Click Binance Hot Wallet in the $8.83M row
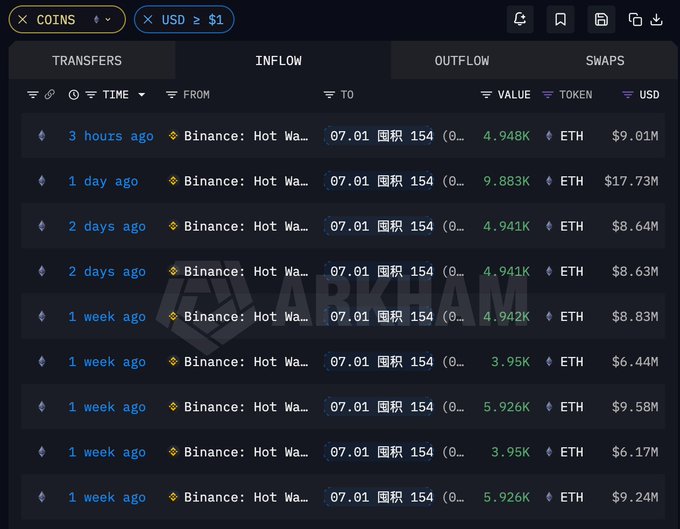This screenshot has height=529, width=680. click(x=246, y=317)
